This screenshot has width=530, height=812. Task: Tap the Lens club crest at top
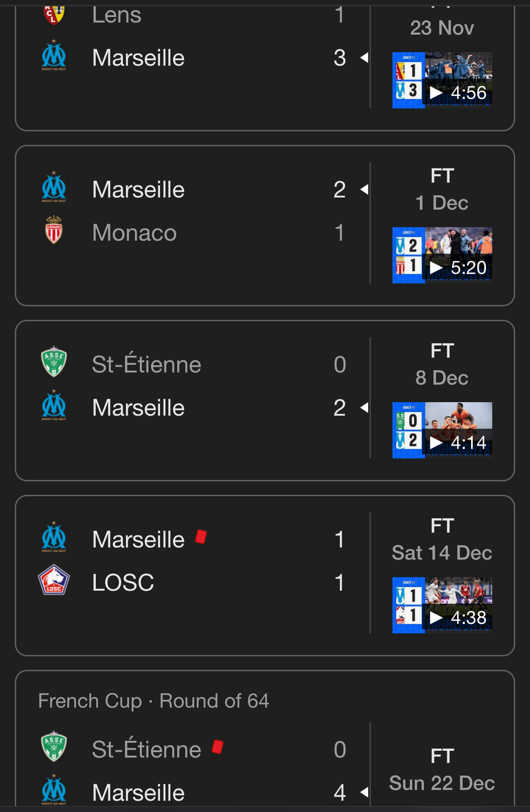[x=54, y=14]
